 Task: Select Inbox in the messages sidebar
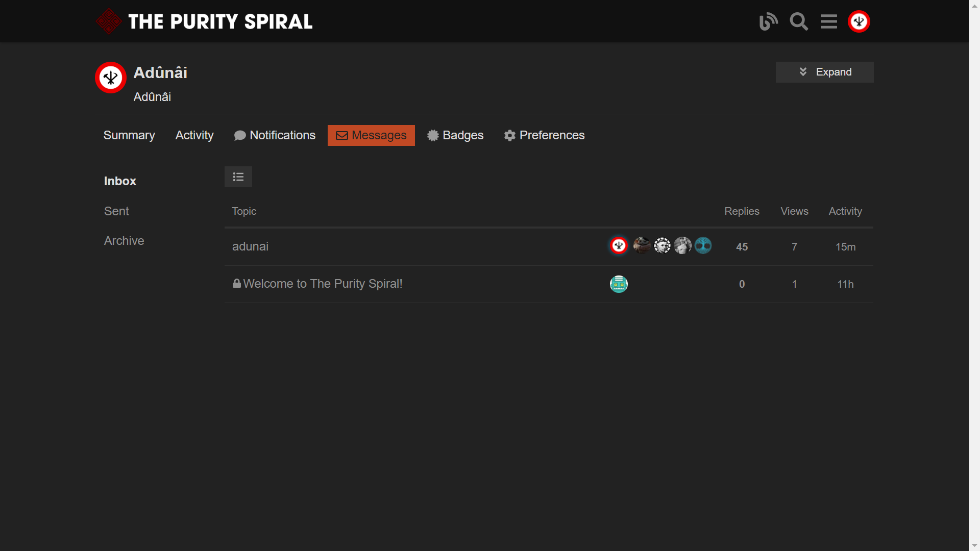(120, 181)
